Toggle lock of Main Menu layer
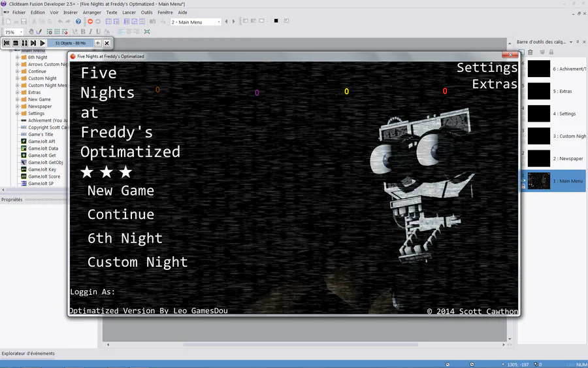This screenshot has width=588, height=368. [x=523, y=186]
